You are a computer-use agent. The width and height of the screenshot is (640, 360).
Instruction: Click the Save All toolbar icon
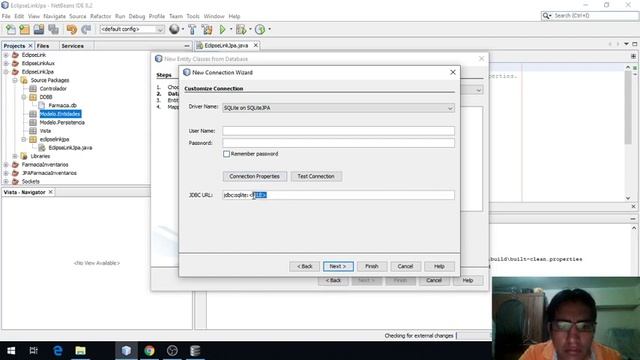[53, 29]
